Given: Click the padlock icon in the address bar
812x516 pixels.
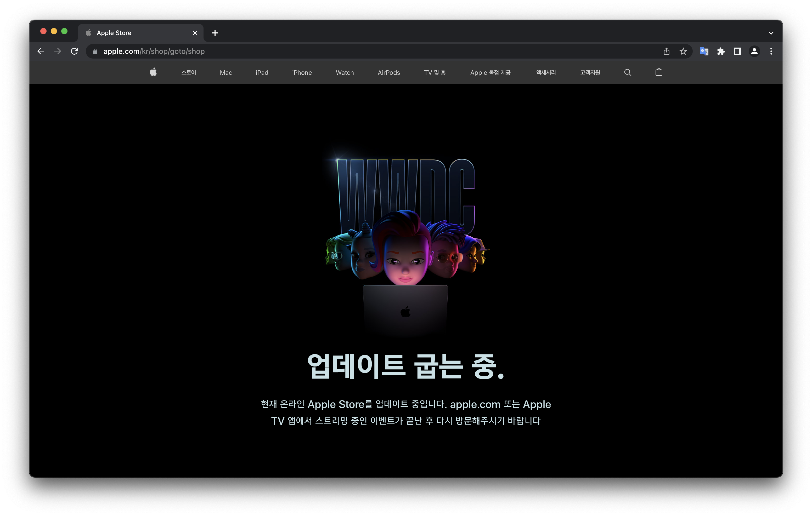Looking at the screenshot, I should coord(95,51).
